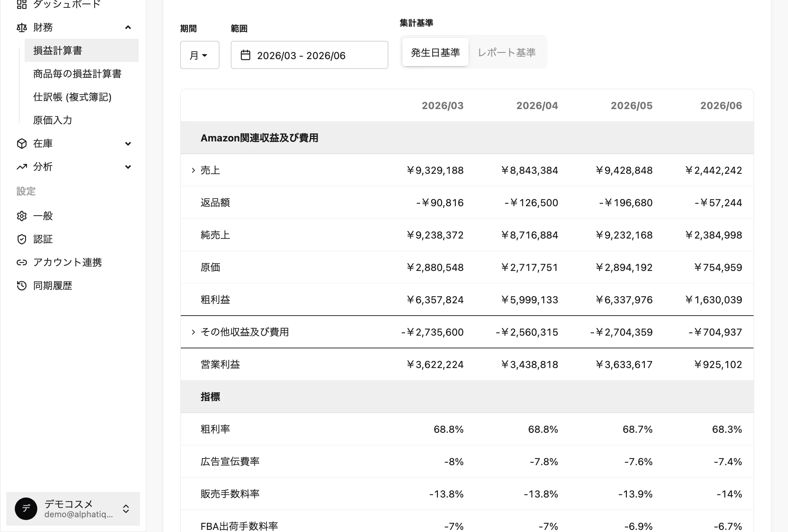Viewport: 788px width, 532px height.
Task: Click the balance scale icon beside 財務
Action: 22,27
